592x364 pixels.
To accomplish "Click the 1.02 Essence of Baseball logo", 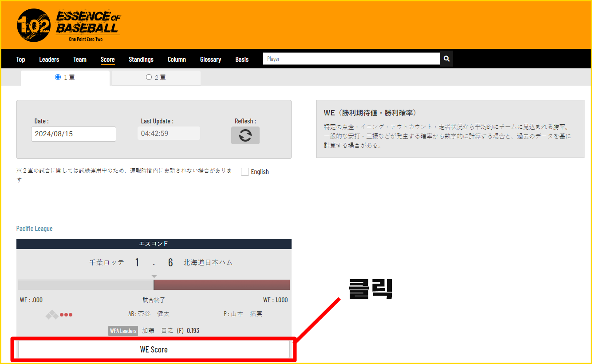I will click(69, 25).
